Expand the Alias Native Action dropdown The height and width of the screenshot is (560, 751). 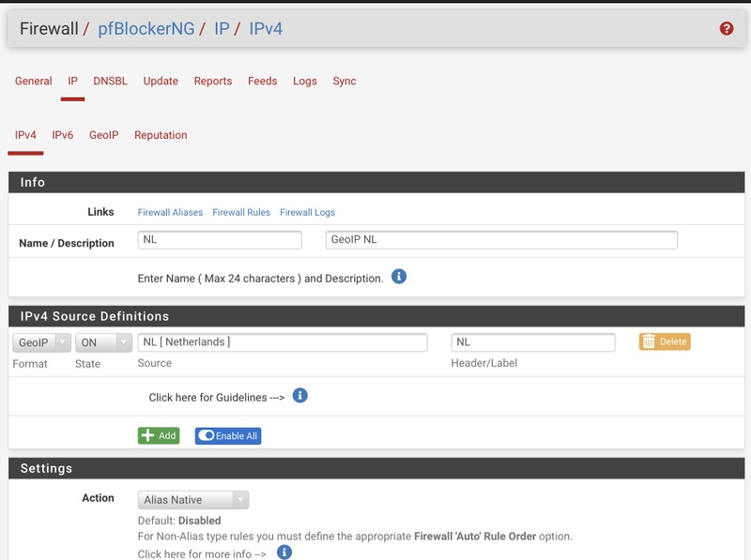[193, 500]
